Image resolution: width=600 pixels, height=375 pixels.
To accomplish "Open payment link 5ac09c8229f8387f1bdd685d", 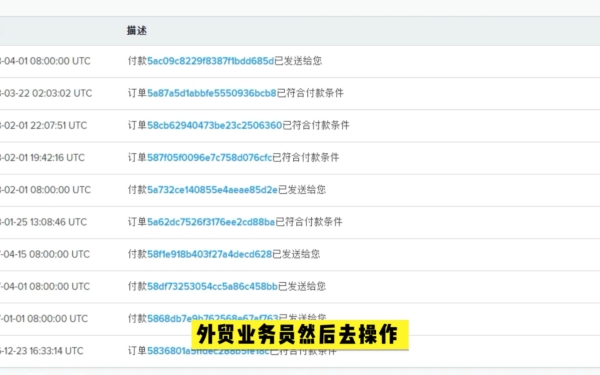I will (x=210, y=61).
